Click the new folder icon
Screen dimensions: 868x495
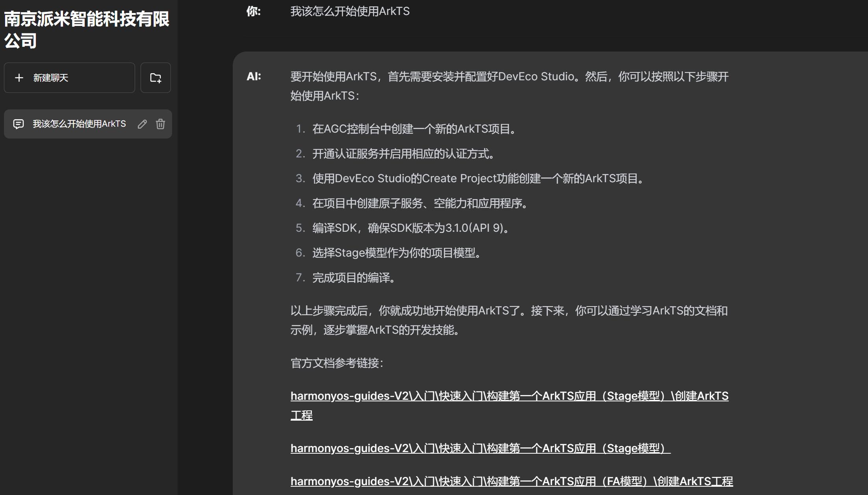[156, 78]
